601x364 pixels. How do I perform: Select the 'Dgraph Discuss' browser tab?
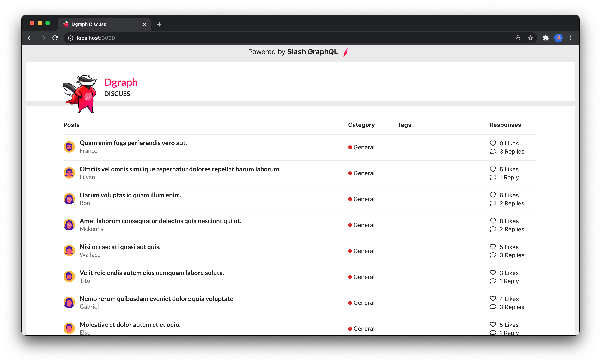pyautogui.click(x=98, y=24)
